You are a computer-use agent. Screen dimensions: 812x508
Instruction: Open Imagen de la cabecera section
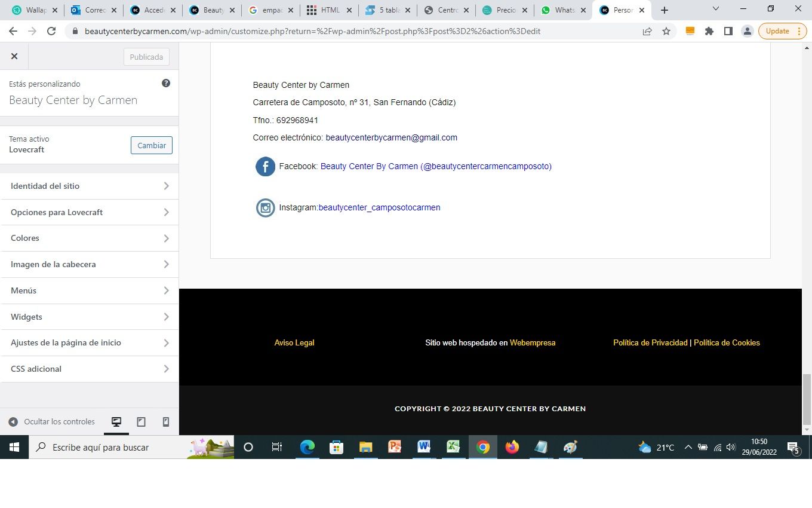pos(90,264)
